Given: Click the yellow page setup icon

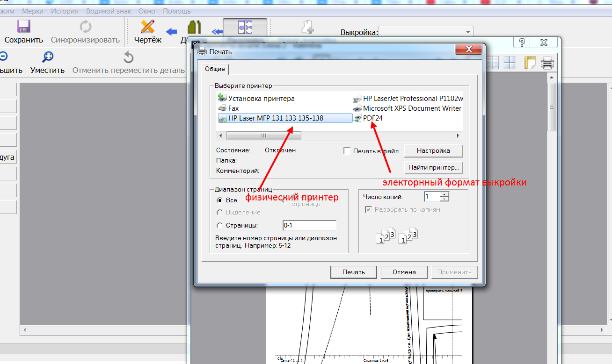Looking at the screenshot, I should pos(530,63).
